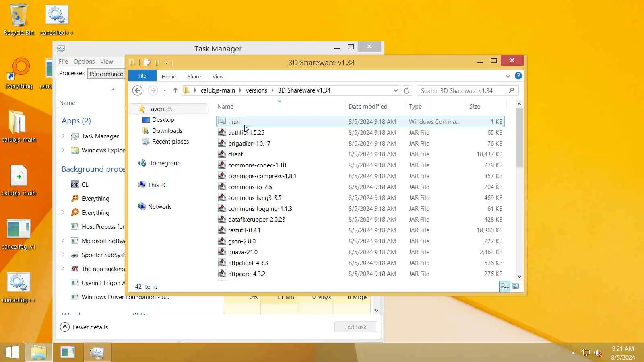This screenshot has width=644, height=362.
Task: Expand the Task Manager app row
Action: [x=63, y=136]
